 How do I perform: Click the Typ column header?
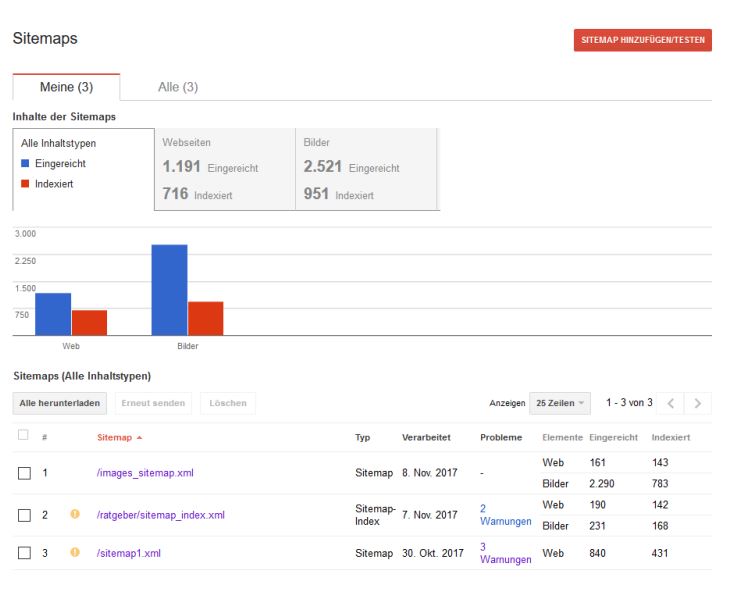tap(362, 438)
